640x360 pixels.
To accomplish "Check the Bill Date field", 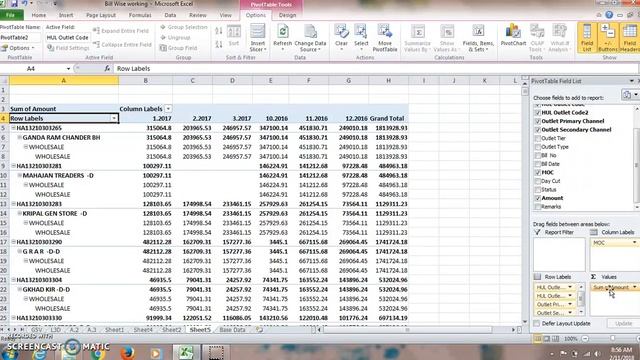I will (538, 164).
